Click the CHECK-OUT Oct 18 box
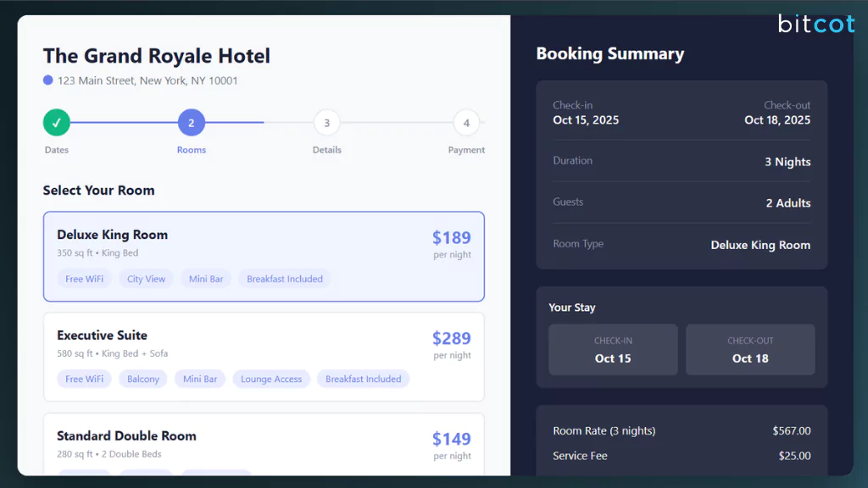The height and width of the screenshot is (488, 868). point(750,349)
